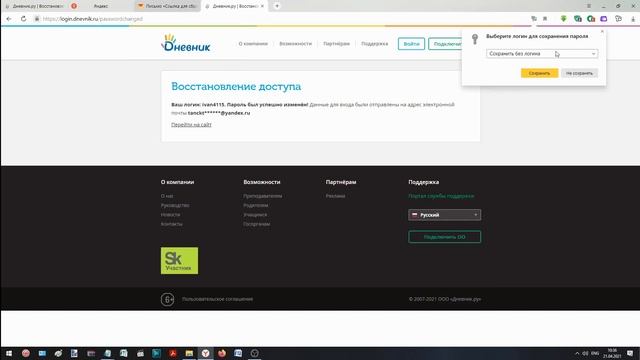This screenshot has width=640, height=360.
Task: Expand the 'Сохранить без логина' dropdown
Action: coord(542,53)
